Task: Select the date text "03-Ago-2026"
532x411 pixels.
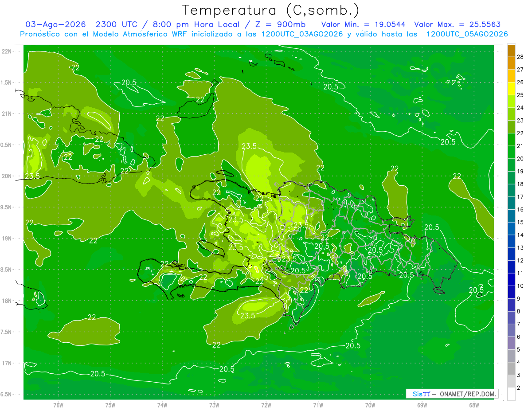Action: tap(55, 24)
